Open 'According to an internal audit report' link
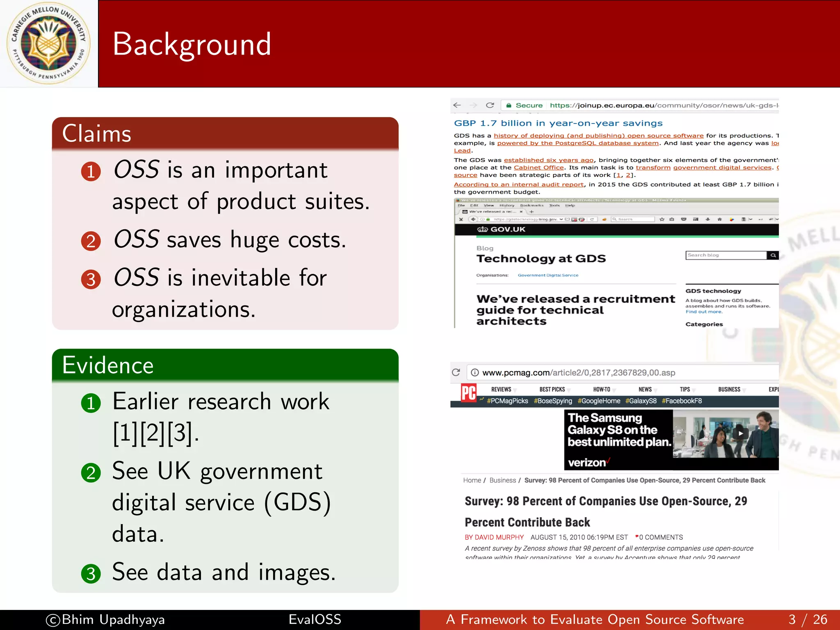Image resolution: width=840 pixels, height=630 pixels. pos(518,185)
